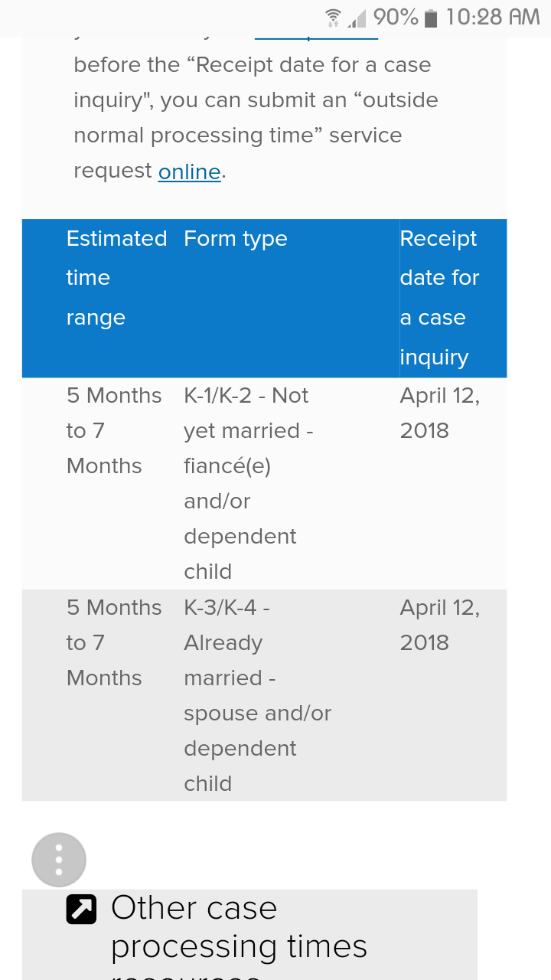Tap the floating three-dots menu button
The width and height of the screenshot is (551, 980).
point(59,860)
